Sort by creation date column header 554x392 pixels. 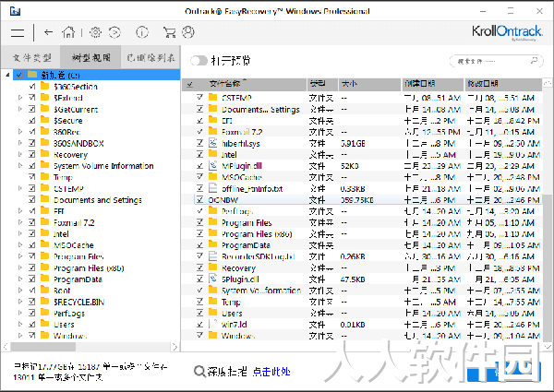click(432, 84)
